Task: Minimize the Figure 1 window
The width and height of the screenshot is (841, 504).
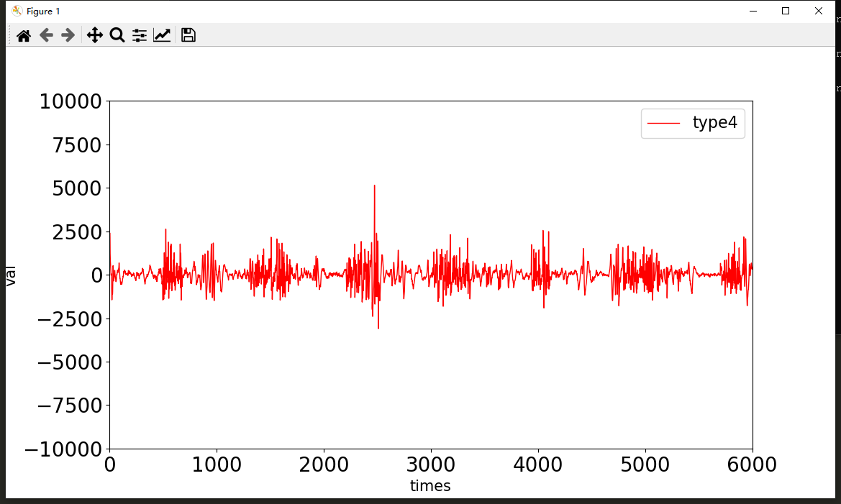Action: click(753, 11)
